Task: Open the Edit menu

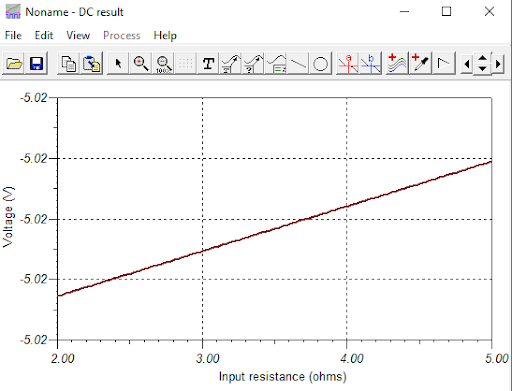Action: [44, 35]
